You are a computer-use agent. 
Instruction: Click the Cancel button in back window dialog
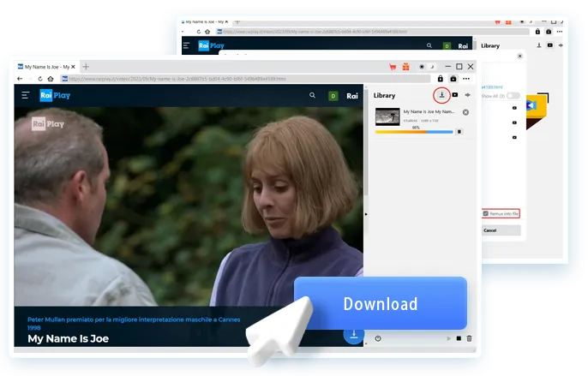(x=501, y=230)
